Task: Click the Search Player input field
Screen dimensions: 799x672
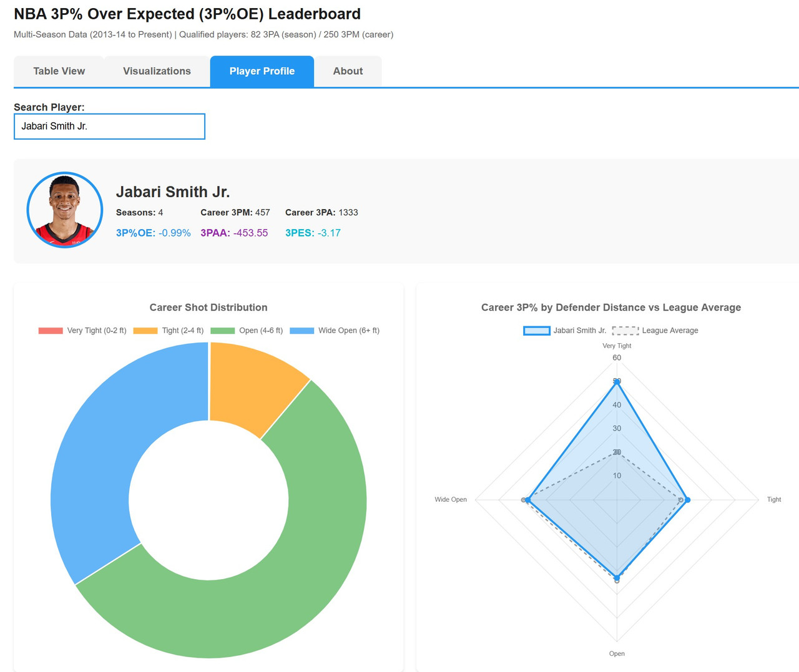Action: 109,126
